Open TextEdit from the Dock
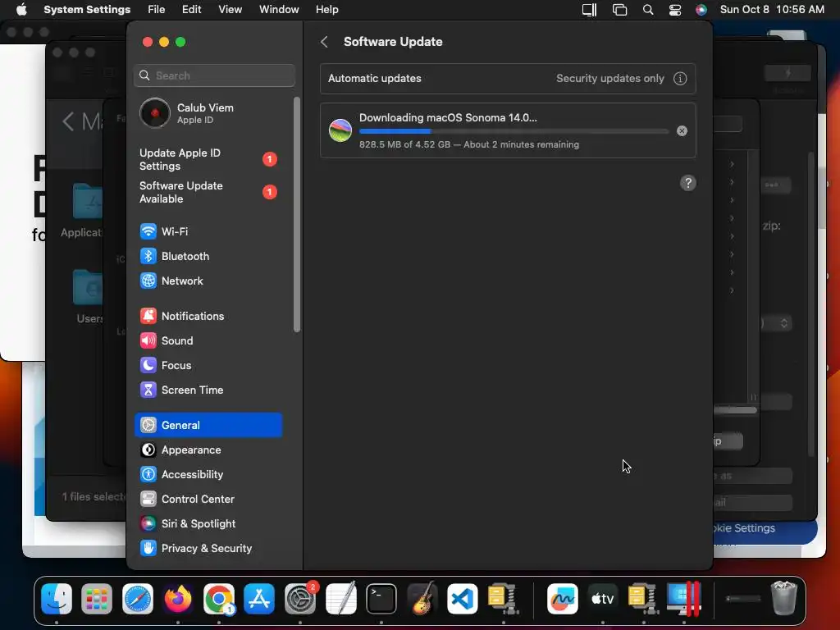Viewport: 840px width, 630px height. click(x=340, y=598)
